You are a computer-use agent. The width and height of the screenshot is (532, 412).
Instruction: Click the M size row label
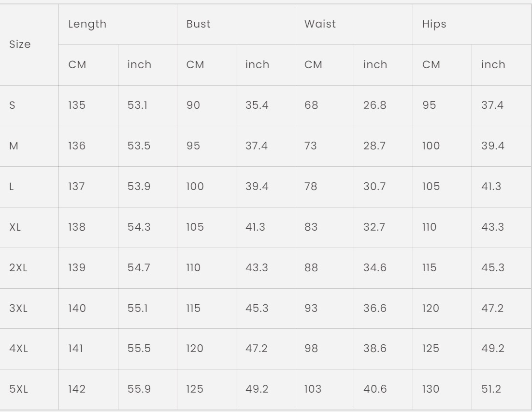pyautogui.click(x=14, y=146)
